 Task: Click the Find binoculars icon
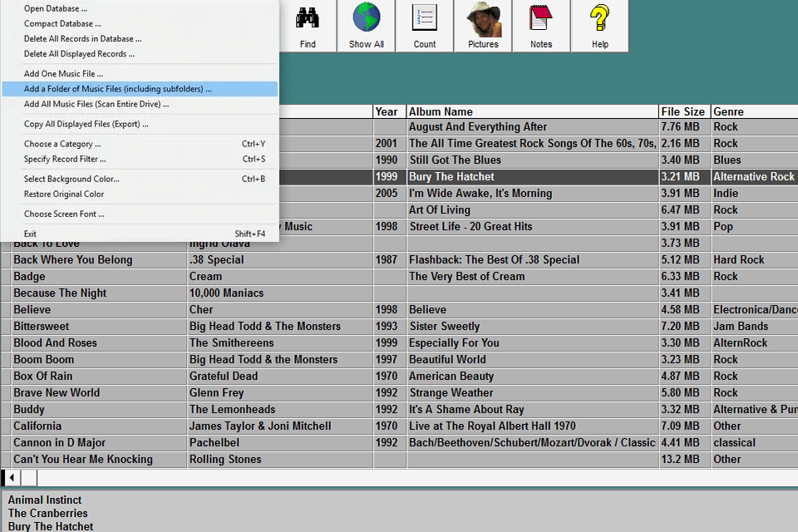(x=308, y=25)
